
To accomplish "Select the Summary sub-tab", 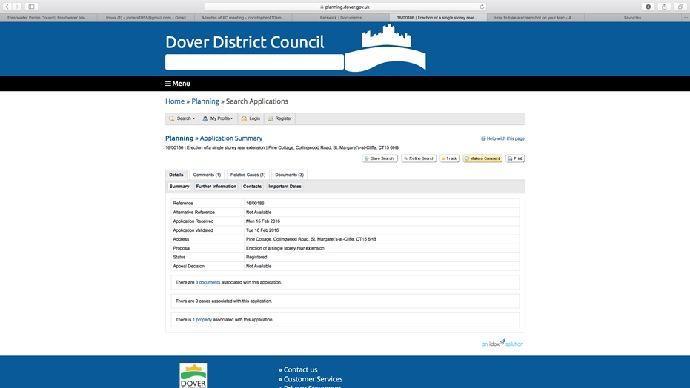I will pyautogui.click(x=180, y=187).
